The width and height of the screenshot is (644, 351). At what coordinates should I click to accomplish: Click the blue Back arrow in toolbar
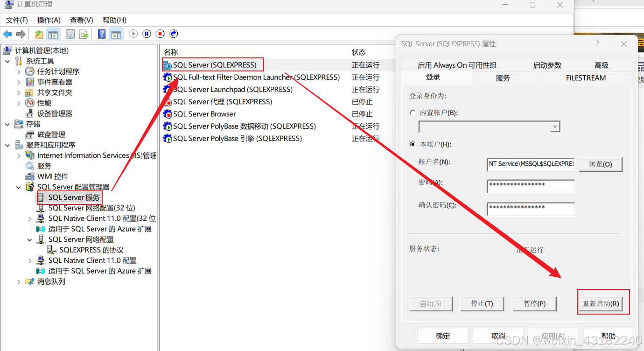point(7,34)
